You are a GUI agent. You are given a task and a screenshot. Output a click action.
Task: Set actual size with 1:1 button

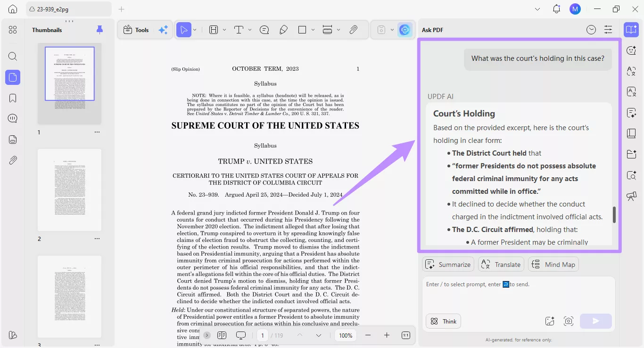pyautogui.click(x=405, y=335)
